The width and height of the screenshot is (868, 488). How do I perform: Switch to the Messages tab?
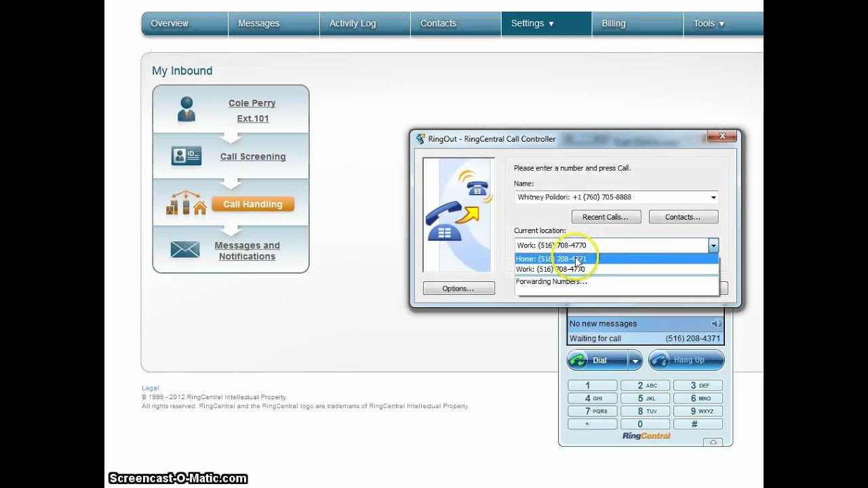click(274, 23)
